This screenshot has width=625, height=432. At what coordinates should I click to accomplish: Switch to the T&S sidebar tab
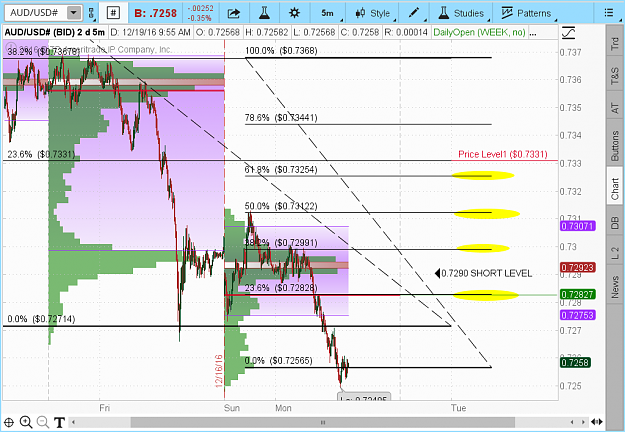(x=614, y=76)
